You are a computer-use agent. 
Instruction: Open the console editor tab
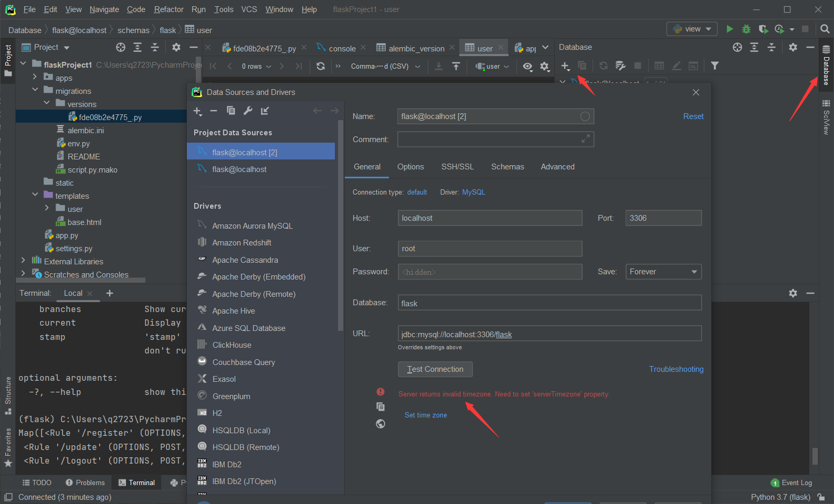tap(342, 48)
